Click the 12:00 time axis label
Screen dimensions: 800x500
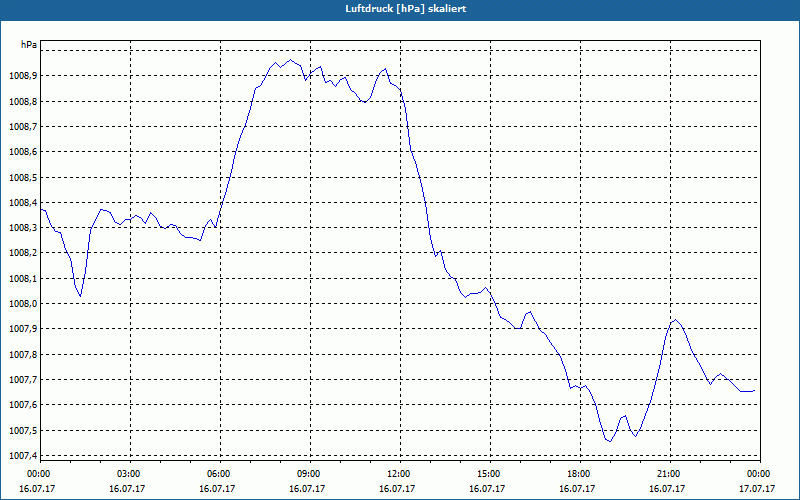pos(398,474)
